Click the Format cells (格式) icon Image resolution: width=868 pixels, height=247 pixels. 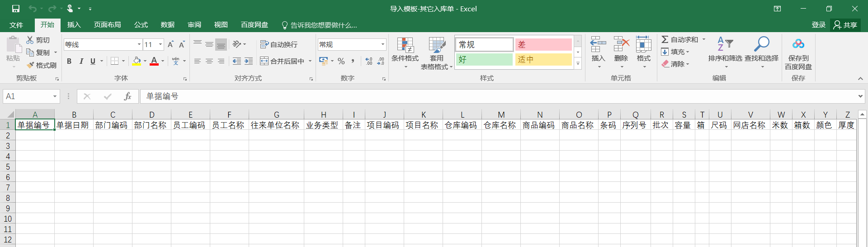click(643, 44)
